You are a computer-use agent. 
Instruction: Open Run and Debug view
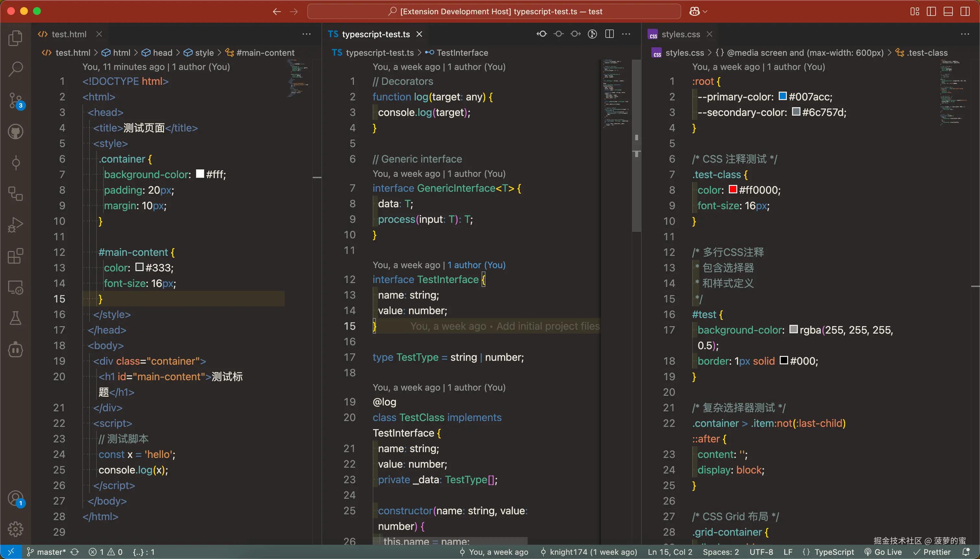click(15, 225)
